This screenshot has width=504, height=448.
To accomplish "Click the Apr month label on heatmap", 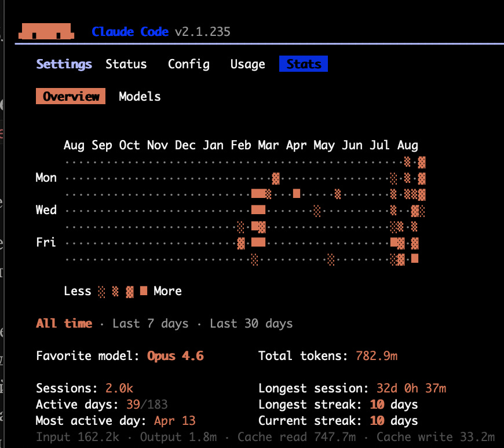I will pos(296,145).
